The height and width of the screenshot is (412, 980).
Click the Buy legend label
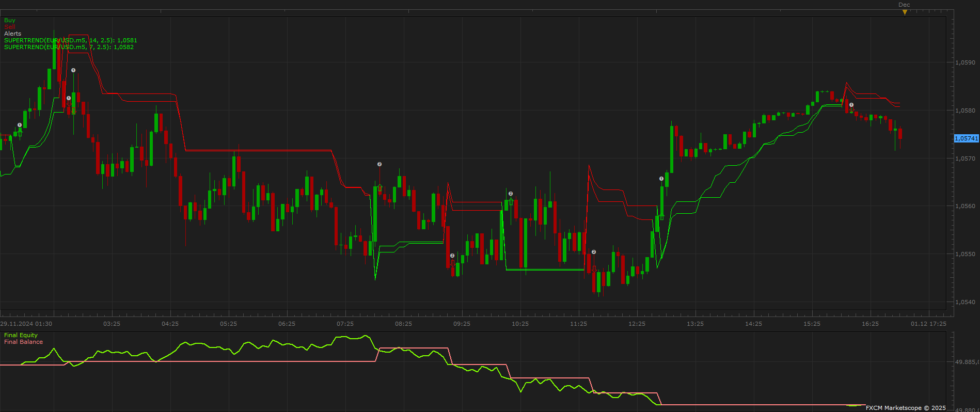(10, 20)
